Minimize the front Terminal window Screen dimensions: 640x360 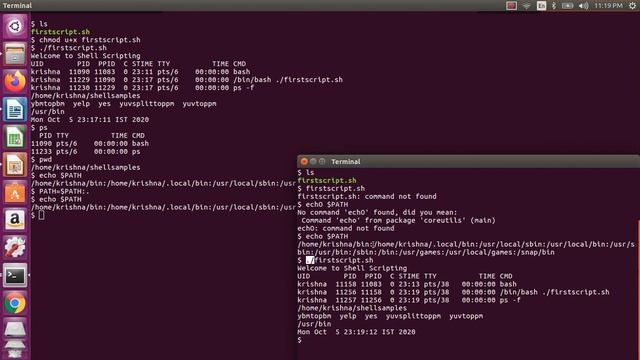click(313, 162)
